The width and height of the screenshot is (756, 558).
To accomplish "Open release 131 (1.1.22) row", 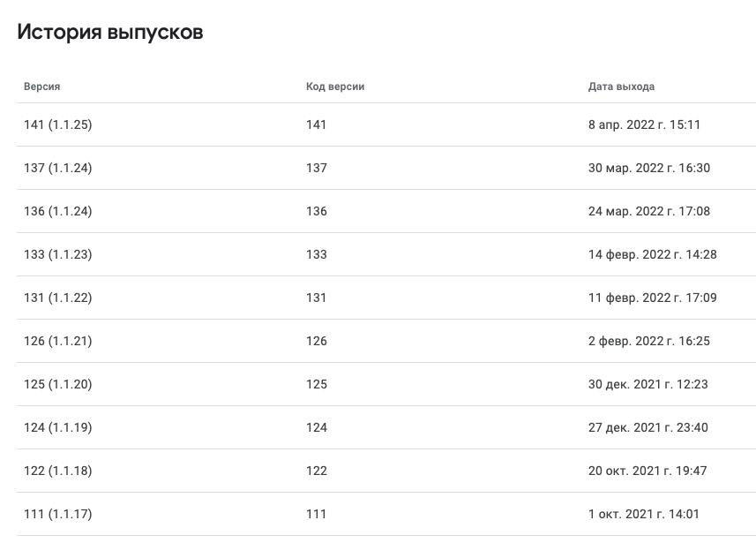I will click(386, 298).
